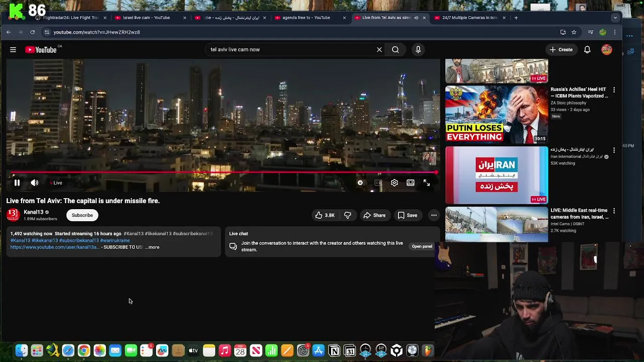Switch to 24/7 Multiple Cameras tab
The width and height of the screenshot is (644, 362).
(468, 18)
